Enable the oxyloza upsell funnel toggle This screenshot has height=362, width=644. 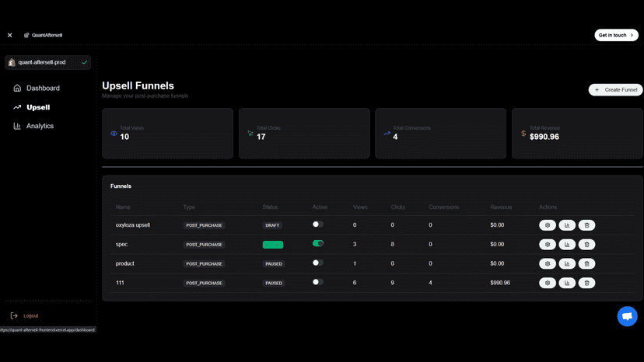pos(318,225)
